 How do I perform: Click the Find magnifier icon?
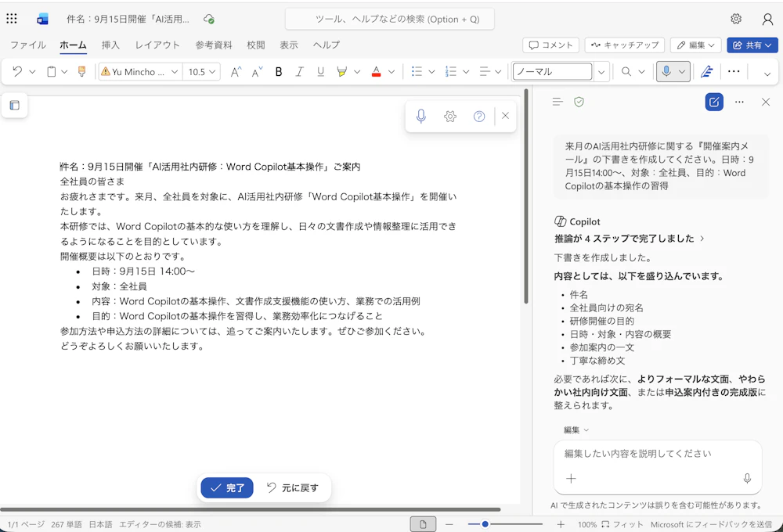(x=626, y=72)
